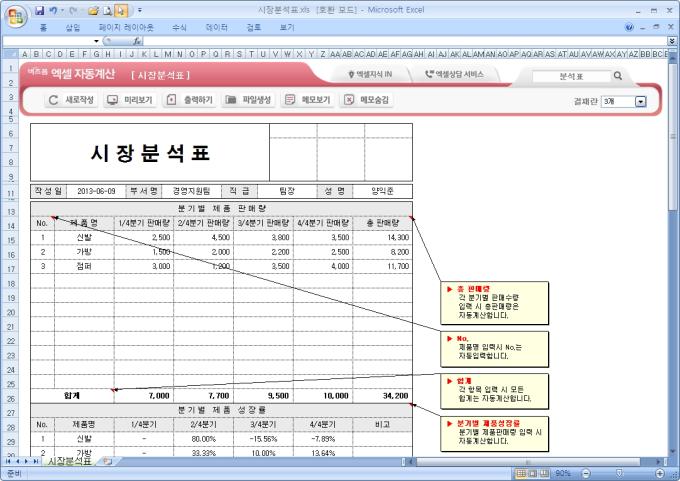Select the 시장분석표 sheet tab
The image size is (680, 481).
(69, 461)
